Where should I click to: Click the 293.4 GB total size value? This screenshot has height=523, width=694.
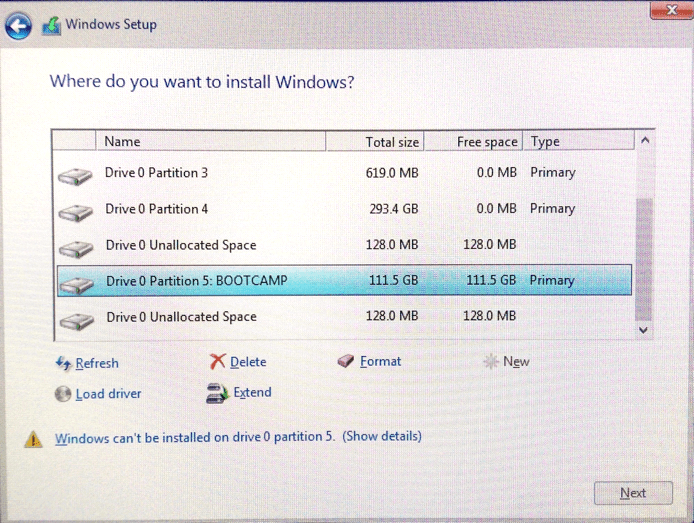tap(394, 208)
